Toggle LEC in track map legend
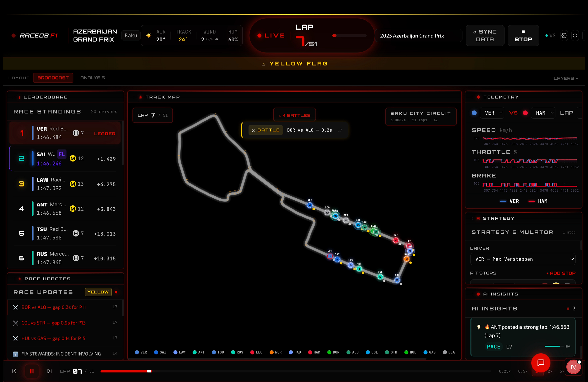The width and height of the screenshot is (588, 382). [x=256, y=352]
